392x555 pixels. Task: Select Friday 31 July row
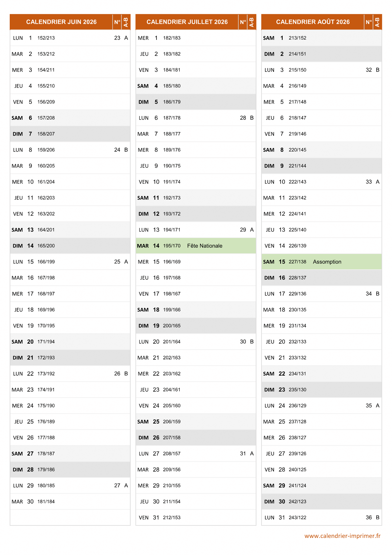pyautogui.click(x=196, y=518)
